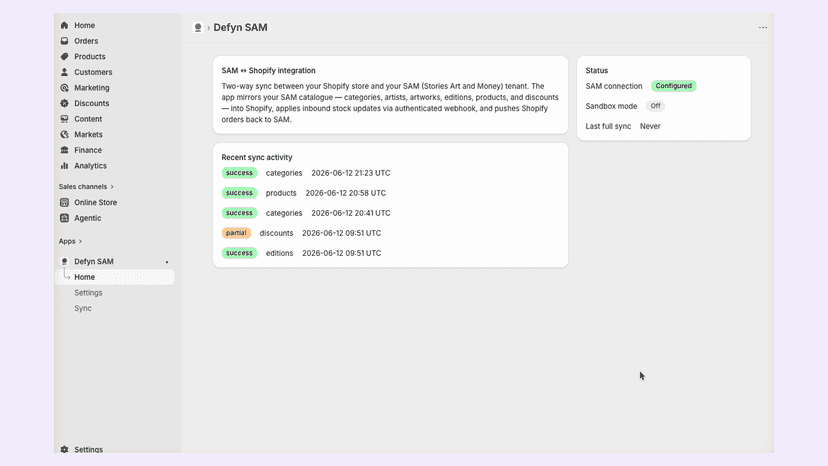
Task: Click the Settings gear icon at the sidebar bottom
Action: [64, 449]
